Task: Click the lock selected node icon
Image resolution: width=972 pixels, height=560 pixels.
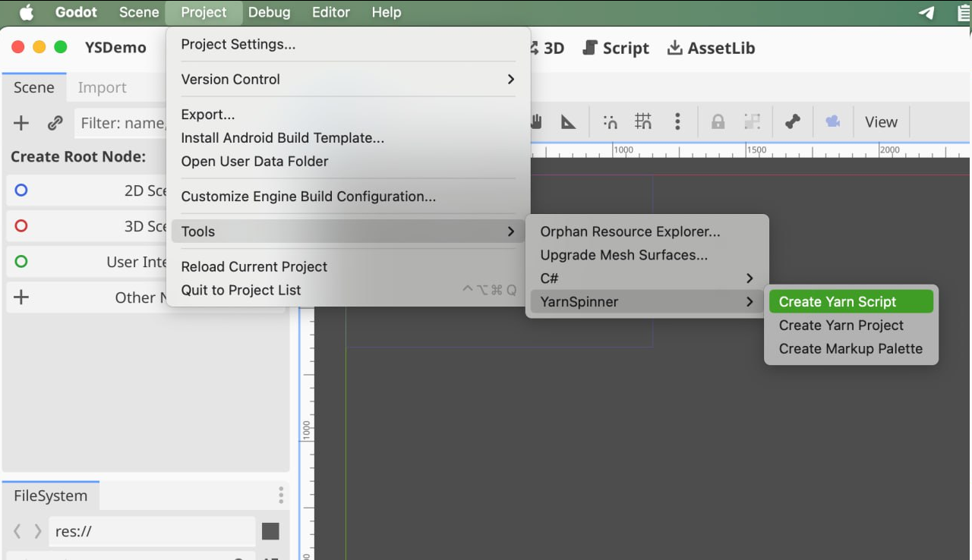Action: (718, 122)
